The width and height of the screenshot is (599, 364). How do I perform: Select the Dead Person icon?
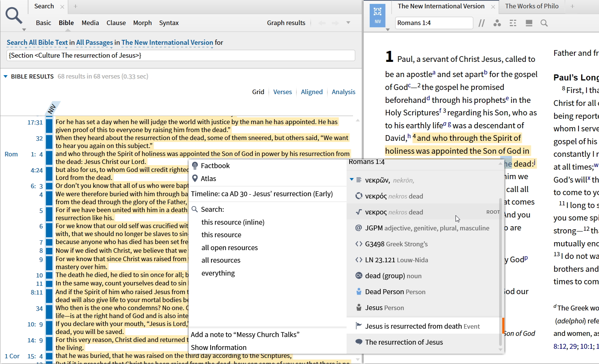(x=358, y=292)
